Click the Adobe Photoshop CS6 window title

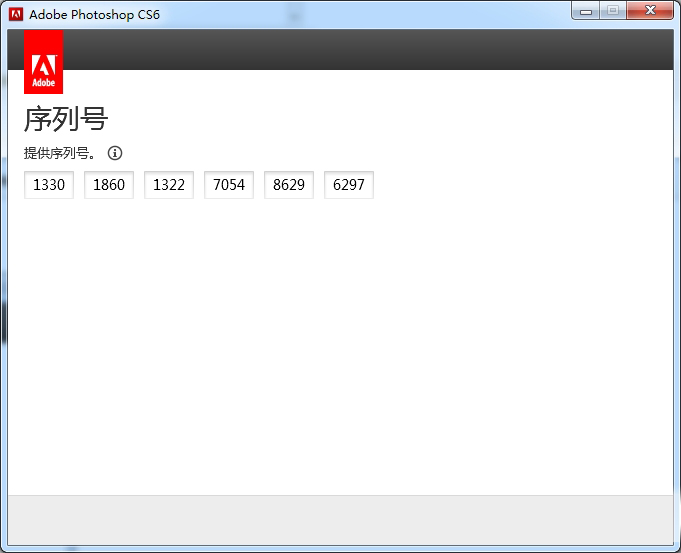pos(94,15)
